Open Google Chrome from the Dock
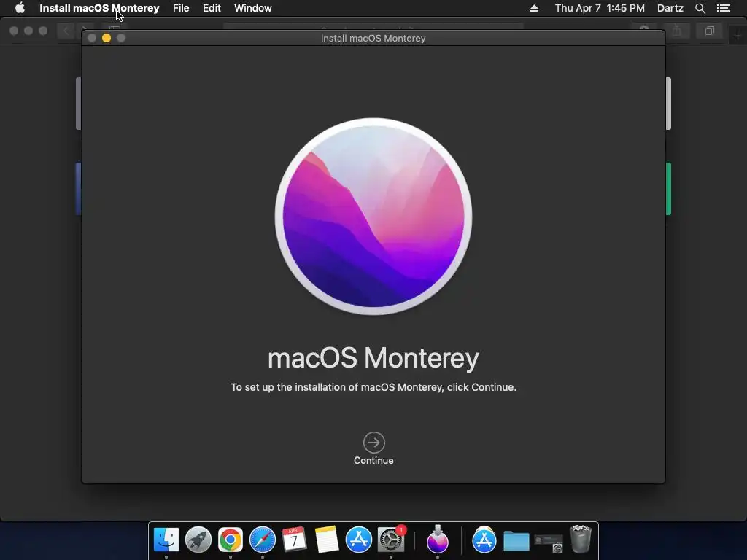747x560 pixels. [x=230, y=540]
